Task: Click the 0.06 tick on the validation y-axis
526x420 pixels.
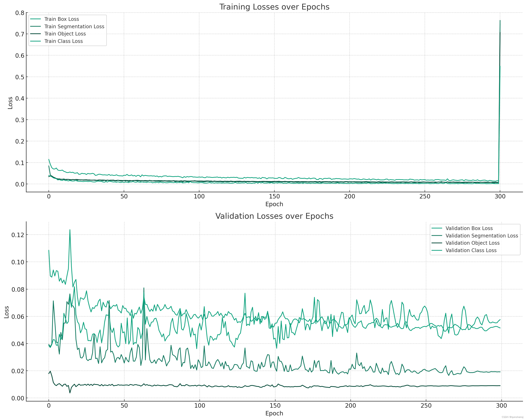Action: [18, 317]
